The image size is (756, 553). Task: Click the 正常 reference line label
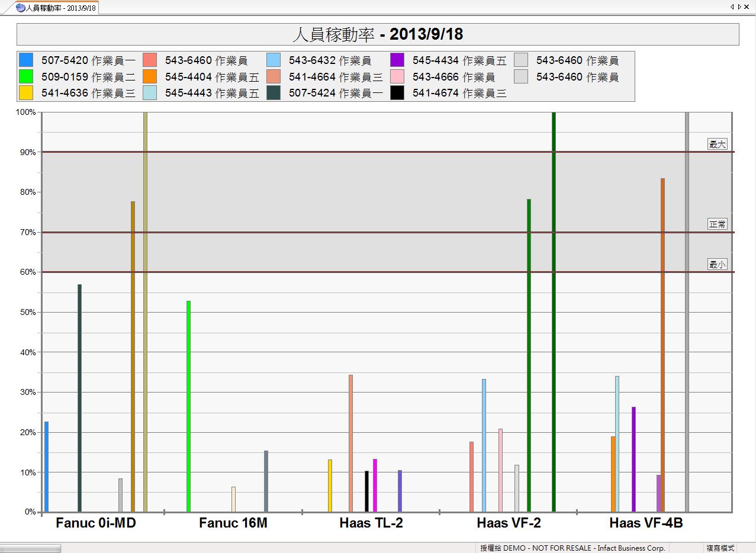tap(717, 224)
